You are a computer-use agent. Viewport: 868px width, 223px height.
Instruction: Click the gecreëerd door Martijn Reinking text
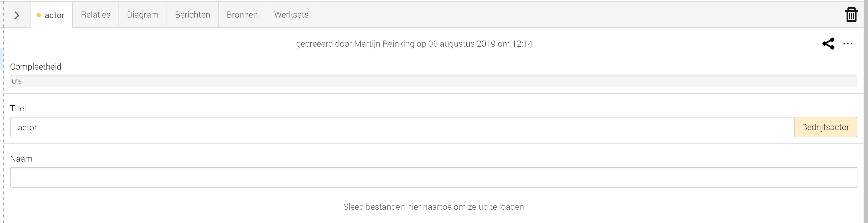tap(355, 44)
